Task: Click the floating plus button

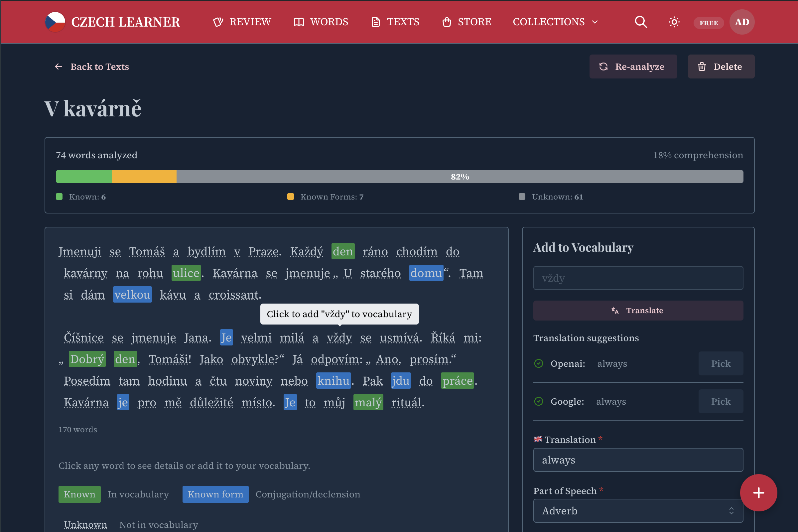Action: tap(759, 493)
